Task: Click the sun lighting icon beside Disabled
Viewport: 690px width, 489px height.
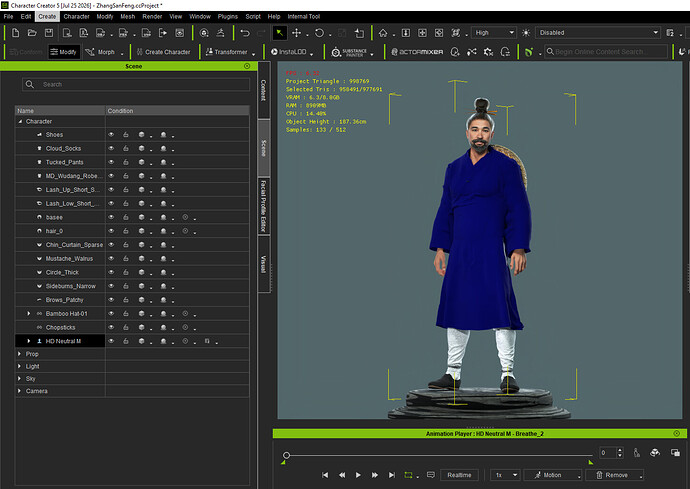Action: (526, 33)
